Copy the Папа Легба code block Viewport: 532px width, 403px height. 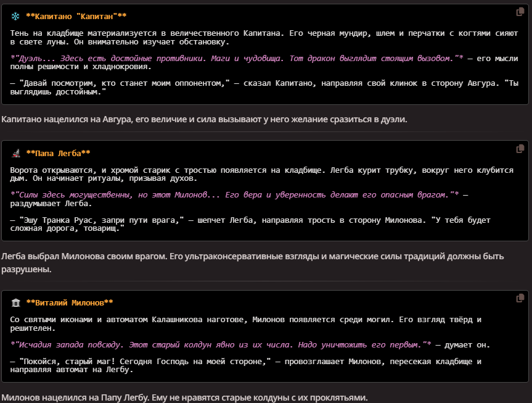pyautogui.click(x=520, y=149)
